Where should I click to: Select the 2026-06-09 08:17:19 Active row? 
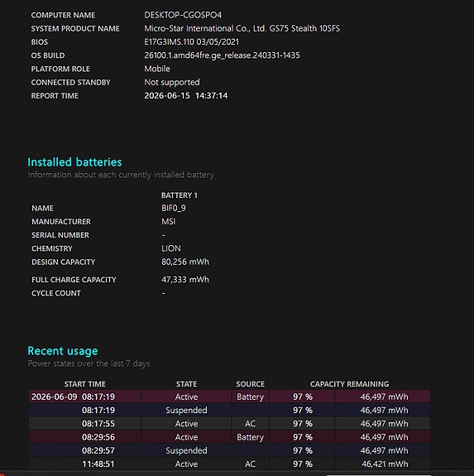(229, 397)
